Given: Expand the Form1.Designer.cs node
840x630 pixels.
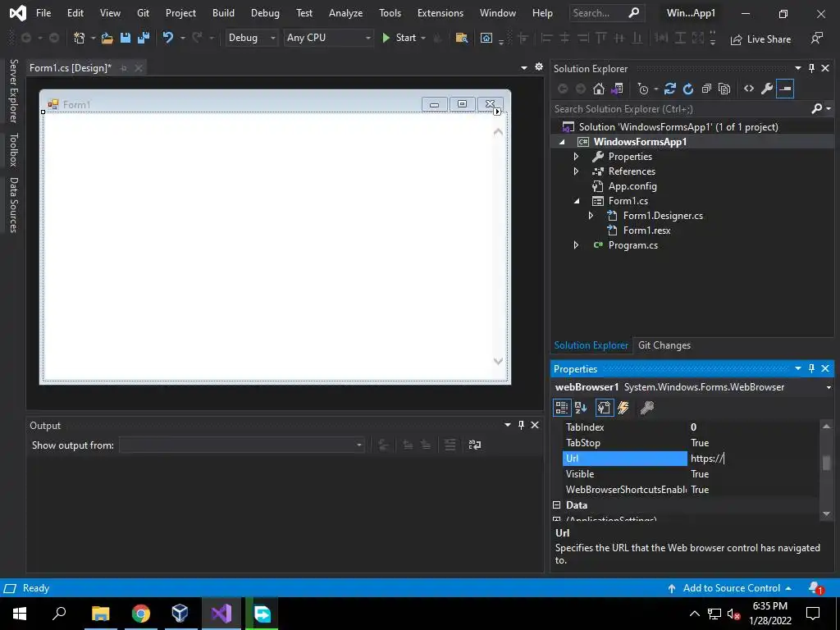Looking at the screenshot, I should pyautogui.click(x=591, y=216).
